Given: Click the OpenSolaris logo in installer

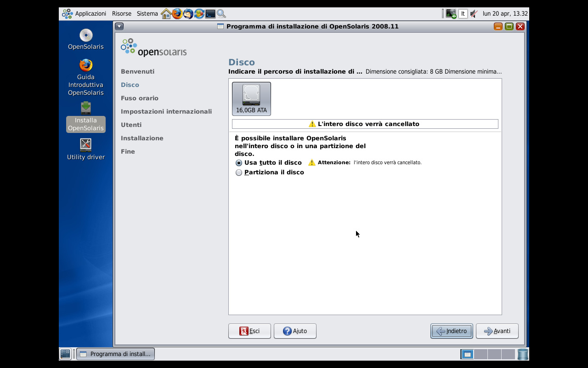Looking at the screenshot, I should pos(153,47).
